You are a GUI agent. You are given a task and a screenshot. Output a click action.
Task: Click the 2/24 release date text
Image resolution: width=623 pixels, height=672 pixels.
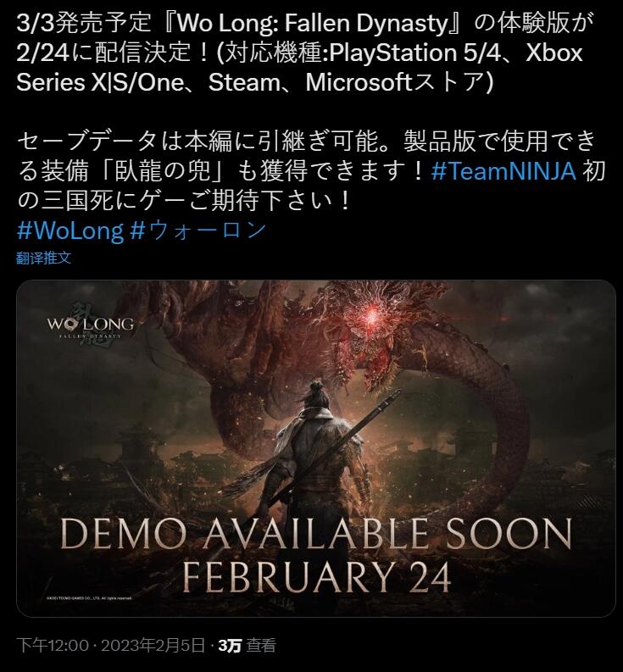43,53
